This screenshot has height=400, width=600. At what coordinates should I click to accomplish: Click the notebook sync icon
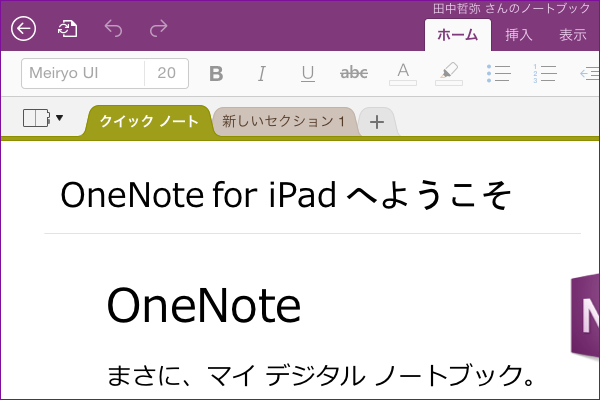(68, 29)
